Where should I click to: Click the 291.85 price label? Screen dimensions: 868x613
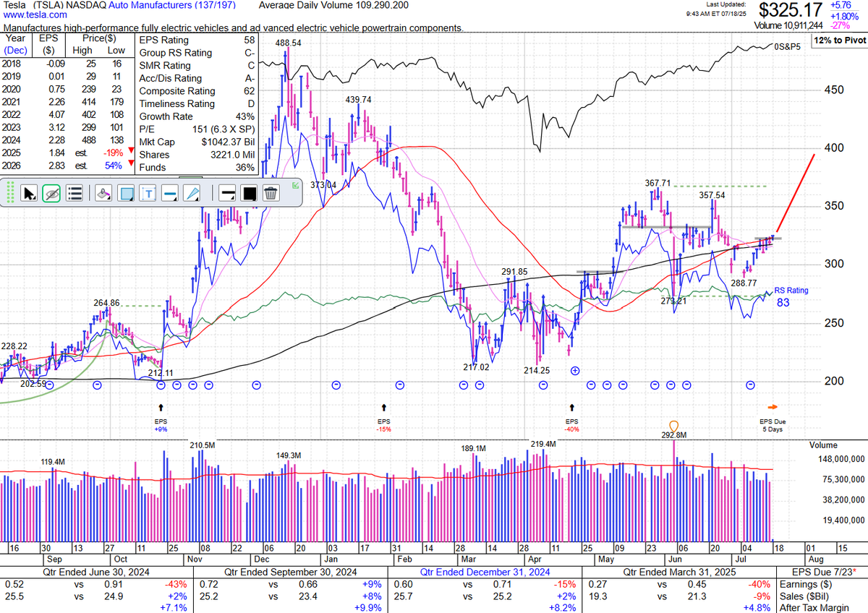point(515,272)
